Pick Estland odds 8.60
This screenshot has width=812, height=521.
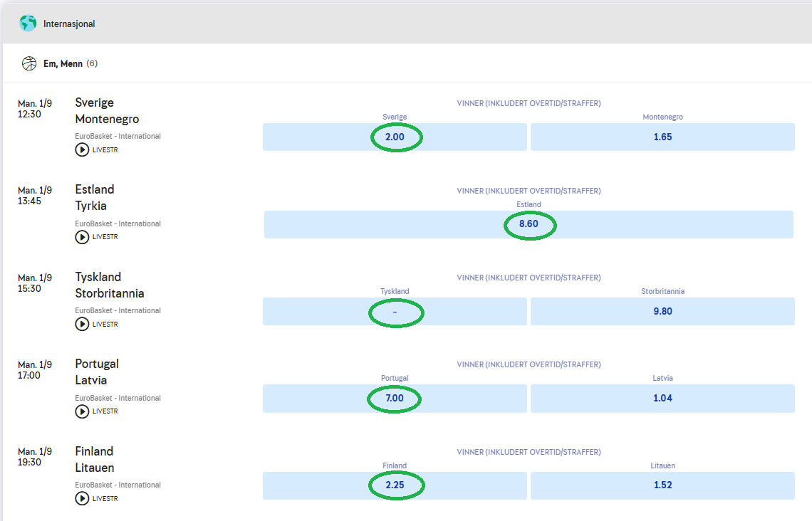529,224
